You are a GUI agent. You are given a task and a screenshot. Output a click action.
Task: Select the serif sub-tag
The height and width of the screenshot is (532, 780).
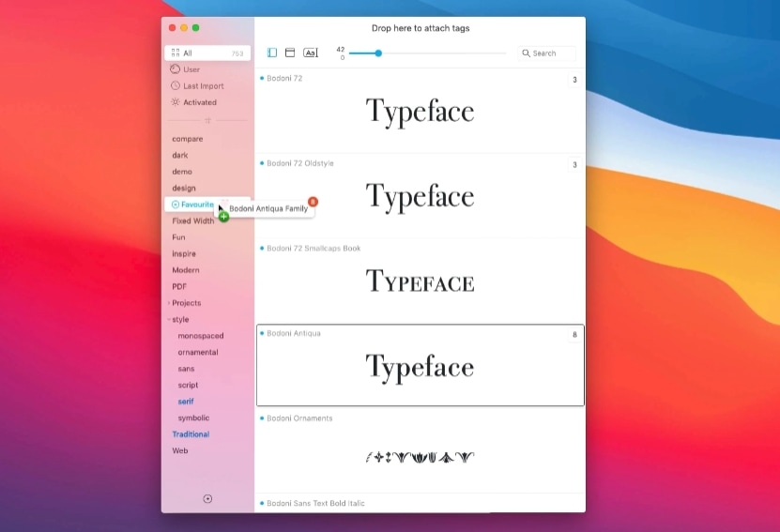click(x=186, y=402)
